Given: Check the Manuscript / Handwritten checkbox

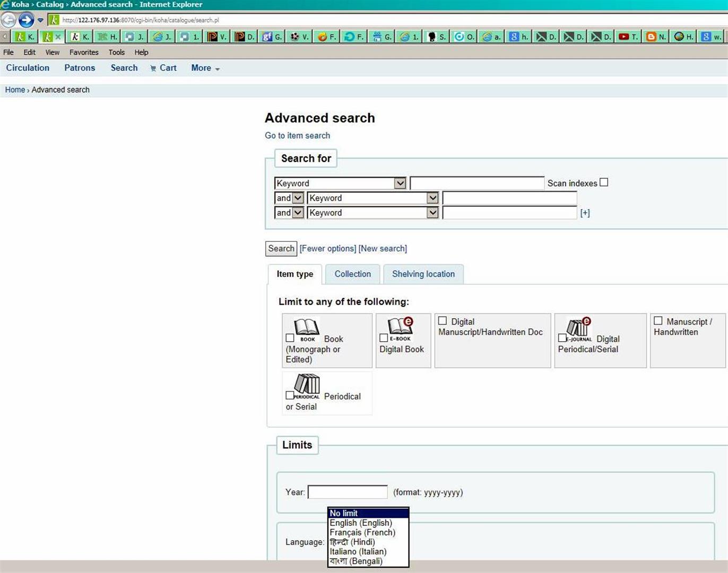Looking at the screenshot, I should (x=658, y=321).
